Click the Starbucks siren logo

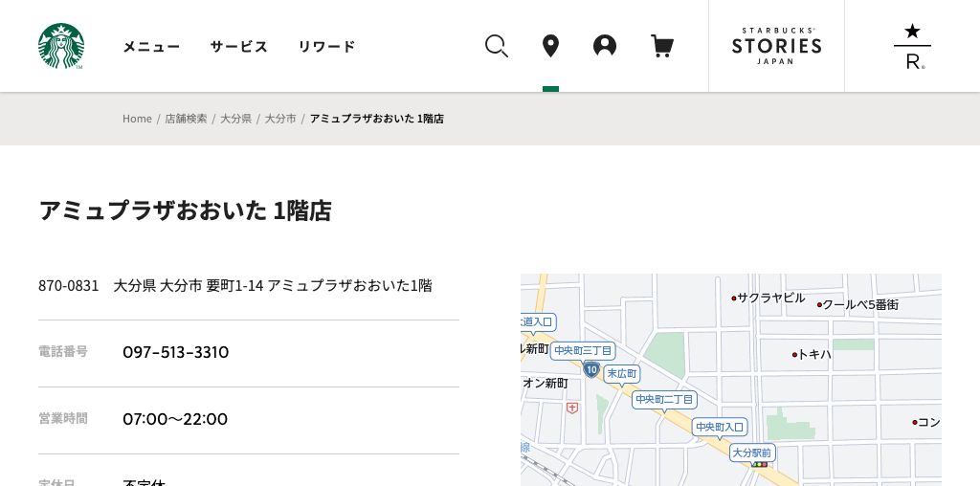pos(60,46)
